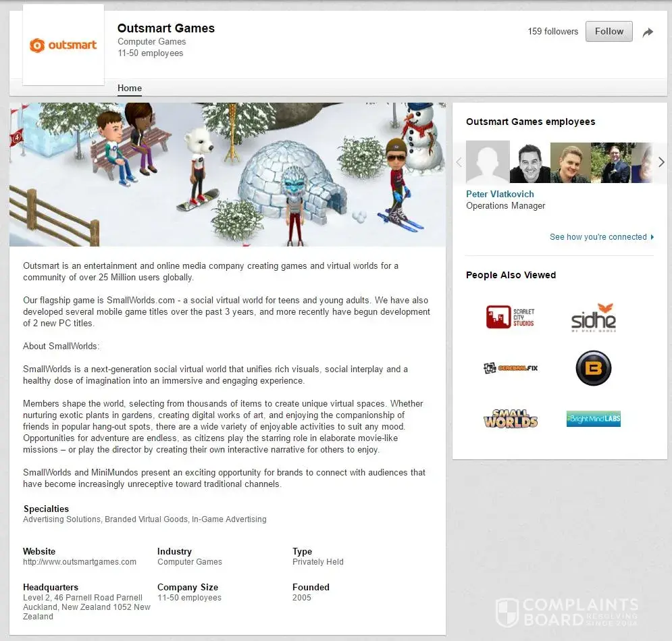Open the Scarlet City Studios logo
The height and width of the screenshot is (641, 672).
pyautogui.click(x=510, y=317)
